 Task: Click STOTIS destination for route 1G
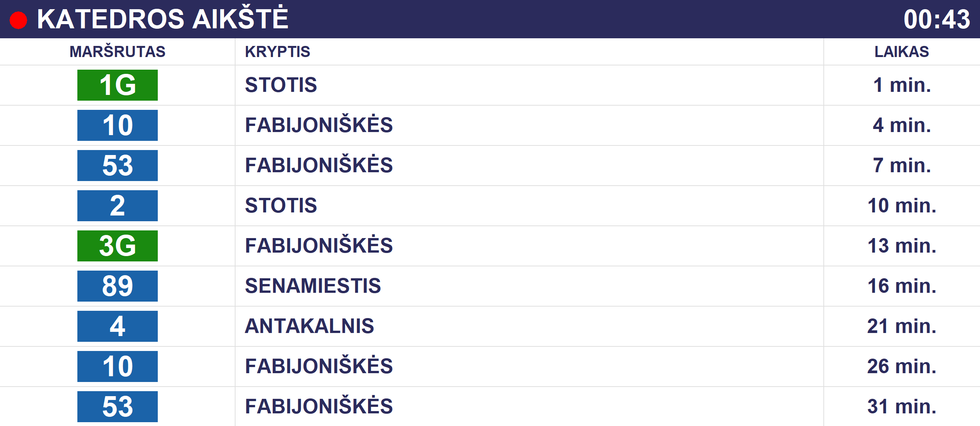tap(281, 85)
